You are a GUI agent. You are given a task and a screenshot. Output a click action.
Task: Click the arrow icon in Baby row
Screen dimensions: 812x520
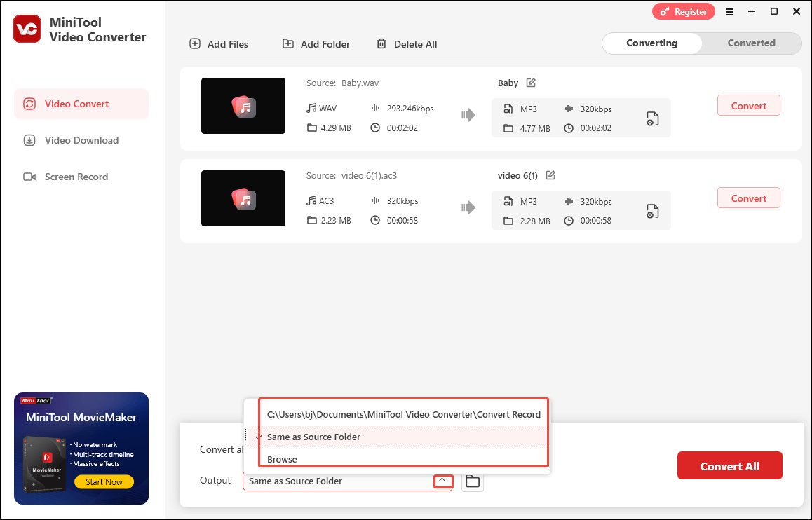[x=468, y=115]
